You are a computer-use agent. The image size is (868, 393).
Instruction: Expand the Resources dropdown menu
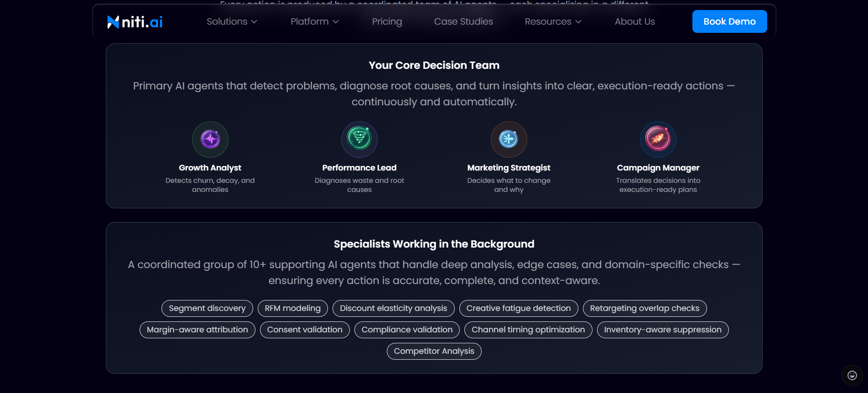[553, 21]
